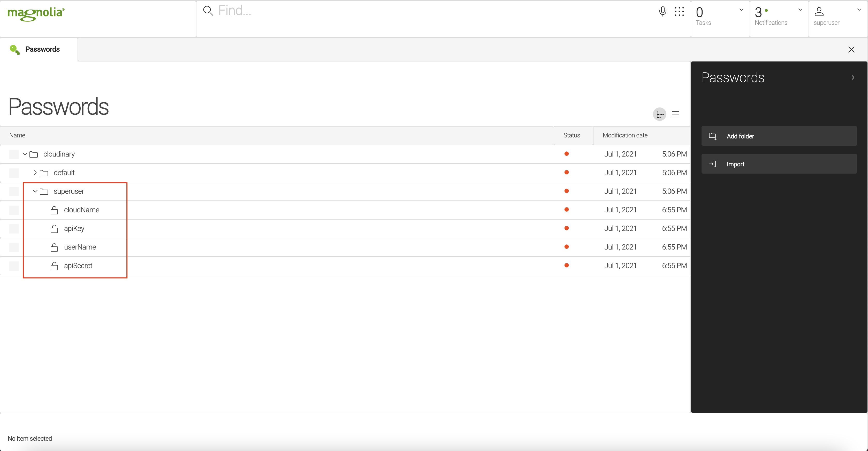The image size is (868, 451).
Task: Click the Import action
Action: 779,164
